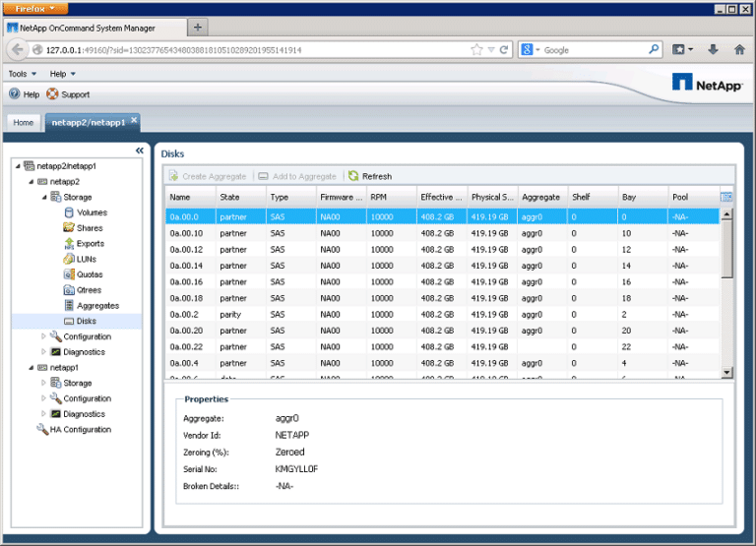
Task: Click the Create Aggregate icon
Action: (x=173, y=176)
